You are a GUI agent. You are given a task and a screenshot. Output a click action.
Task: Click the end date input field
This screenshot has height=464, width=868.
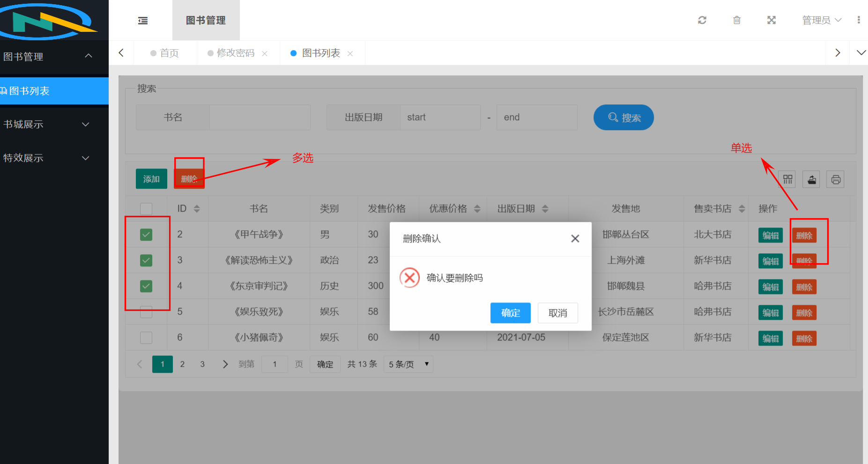tap(537, 117)
